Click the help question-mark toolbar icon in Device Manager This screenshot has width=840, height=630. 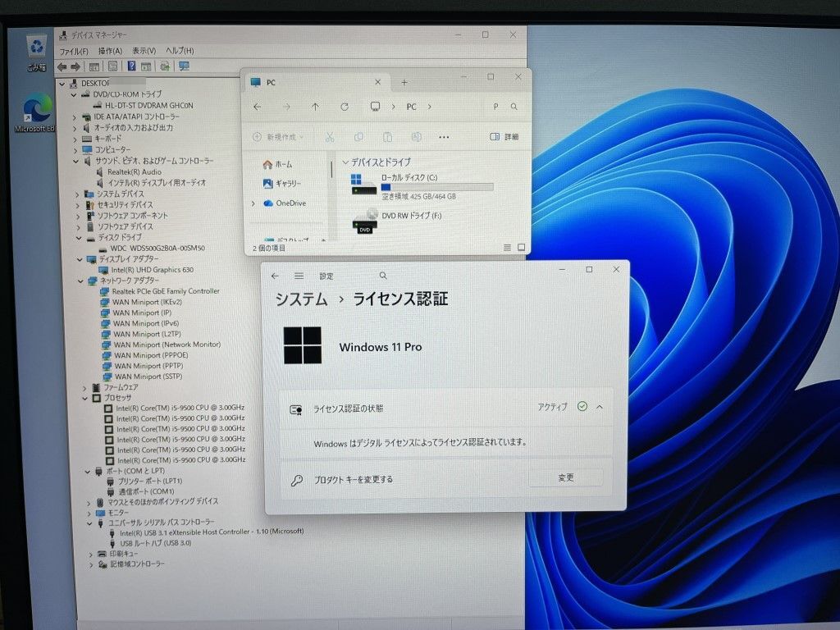(x=131, y=66)
